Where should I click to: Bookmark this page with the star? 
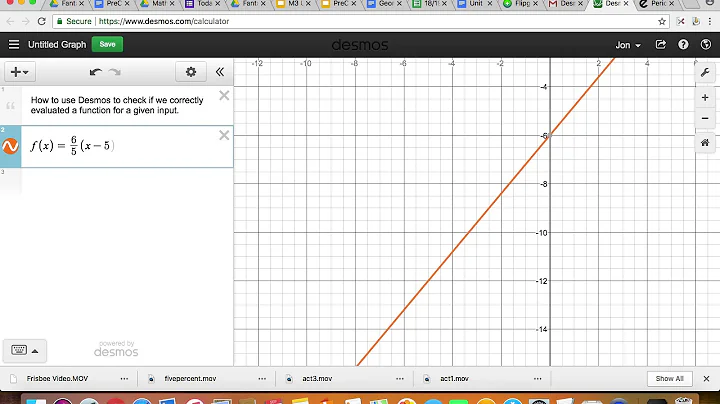(x=662, y=21)
